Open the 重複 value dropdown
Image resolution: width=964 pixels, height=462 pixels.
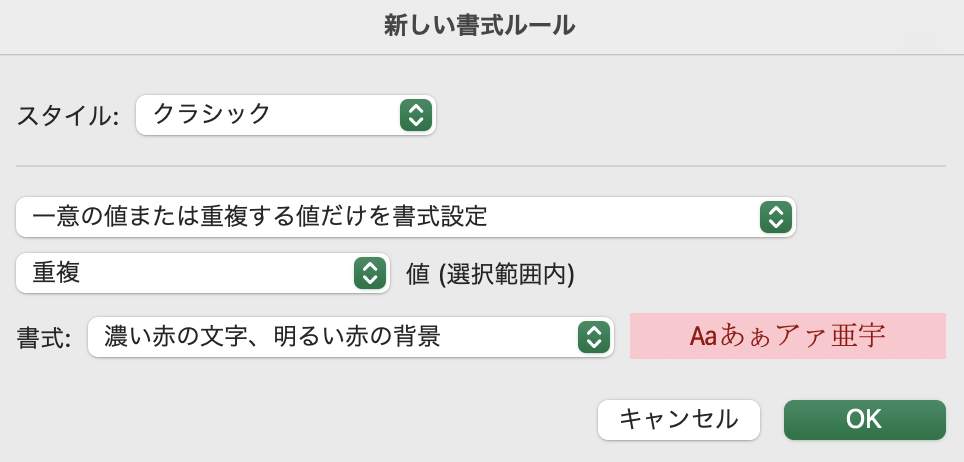[203, 273]
